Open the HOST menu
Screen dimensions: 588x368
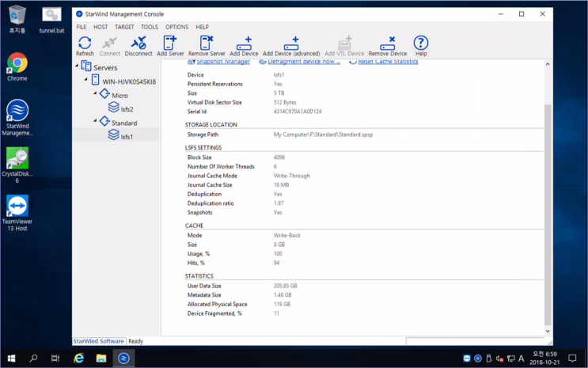pyautogui.click(x=101, y=27)
